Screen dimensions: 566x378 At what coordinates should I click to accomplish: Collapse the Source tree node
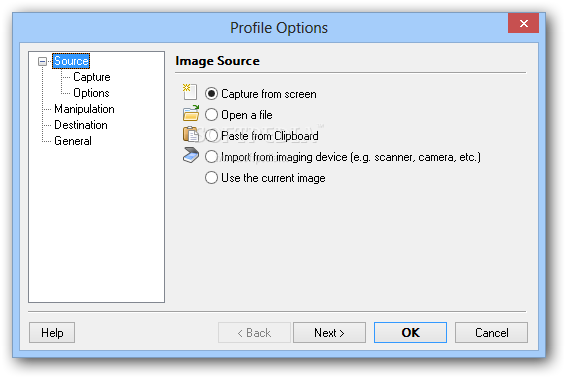pyautogui.click(x=43, y=61)
